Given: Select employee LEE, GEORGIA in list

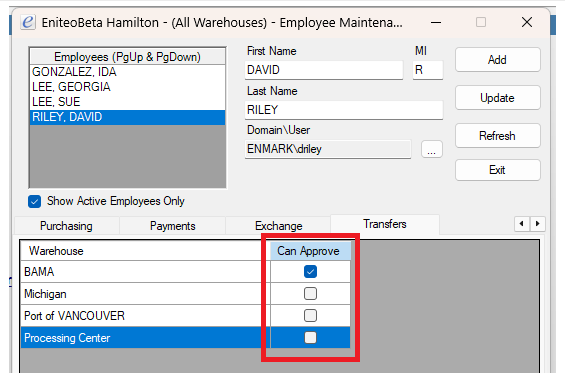Looking at the screenshot, I should pos(128,87).
